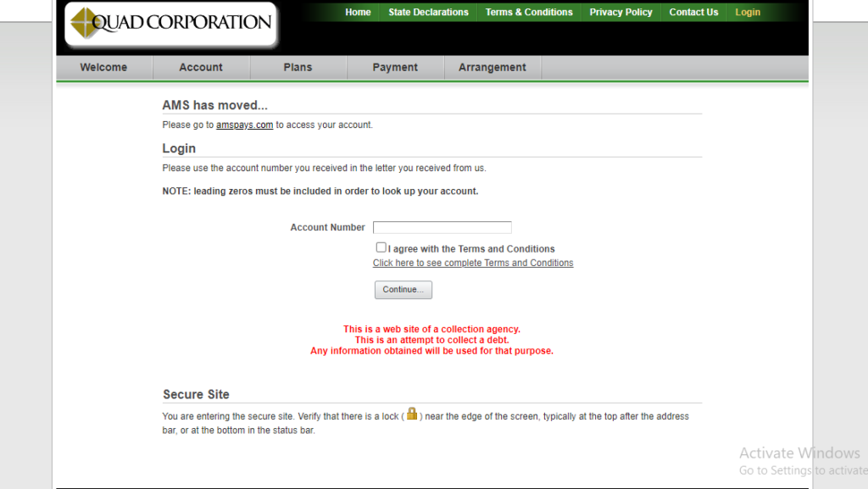Click link to see complete Terms and Conditions
The height and width of the screenshot is (489, 868).
tap(473, 264)
